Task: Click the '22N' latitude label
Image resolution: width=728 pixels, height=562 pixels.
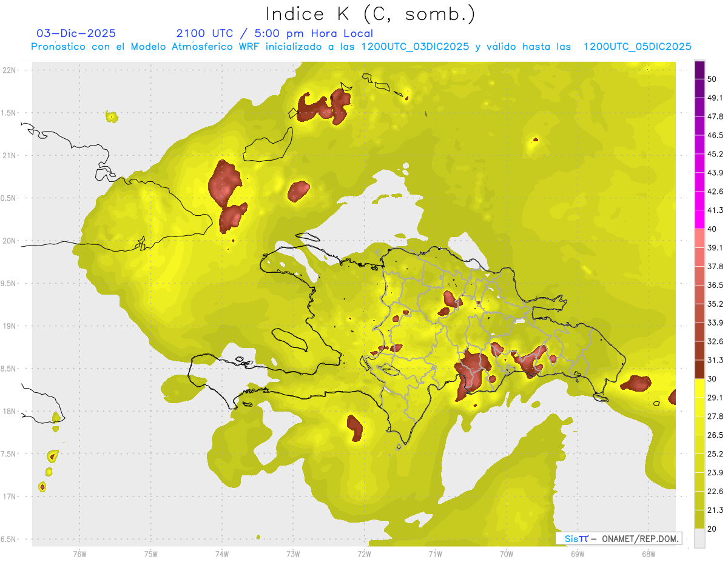Action: coord(9,70)
